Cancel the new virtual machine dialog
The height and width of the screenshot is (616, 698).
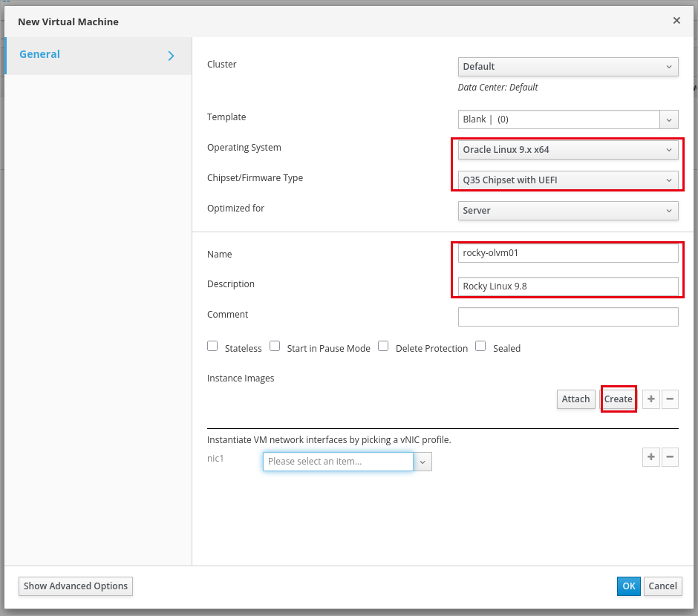coord(662,586)
